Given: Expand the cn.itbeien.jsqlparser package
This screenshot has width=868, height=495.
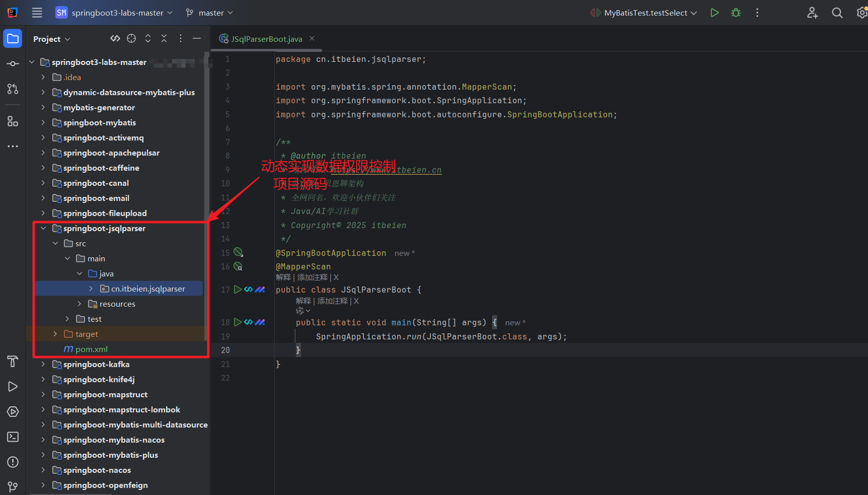Looking at the screenshot, I should tap(91, 289).
